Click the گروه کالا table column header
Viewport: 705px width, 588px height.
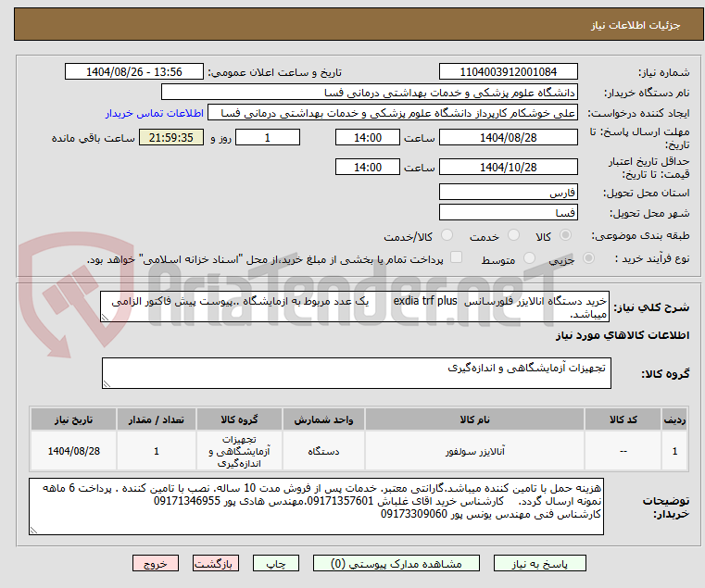point(239,419)
